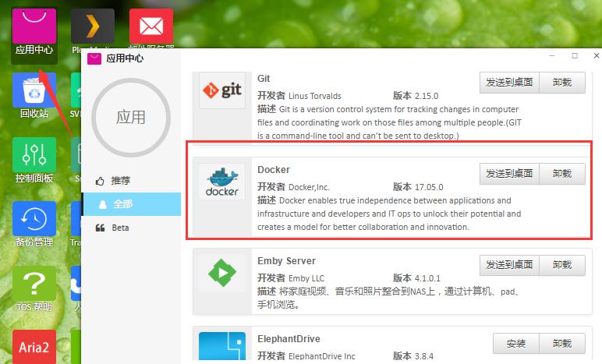
Task: Send Docker to desktop with 发送到桌面
Action: [x=509, y=174]
